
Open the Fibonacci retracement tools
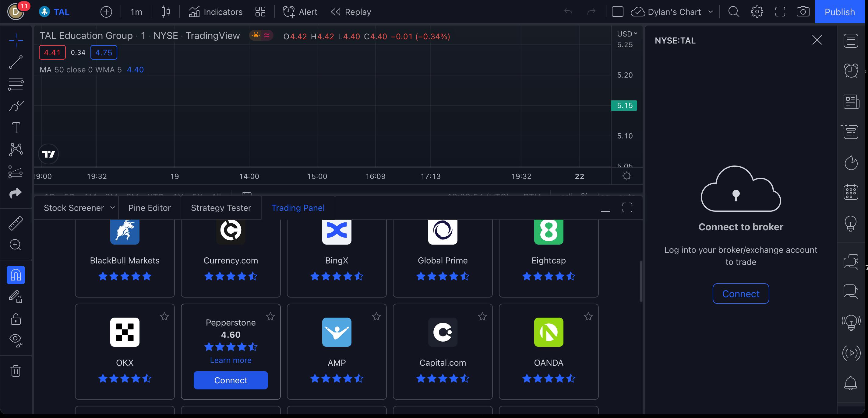[x=16, y=84]
